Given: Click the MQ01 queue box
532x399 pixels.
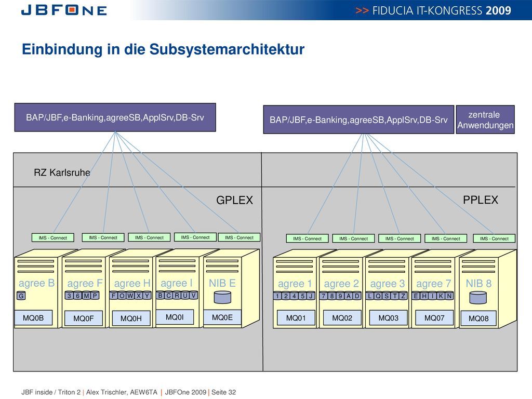Looking at the screenshot, I should click(x=296, y=318).
